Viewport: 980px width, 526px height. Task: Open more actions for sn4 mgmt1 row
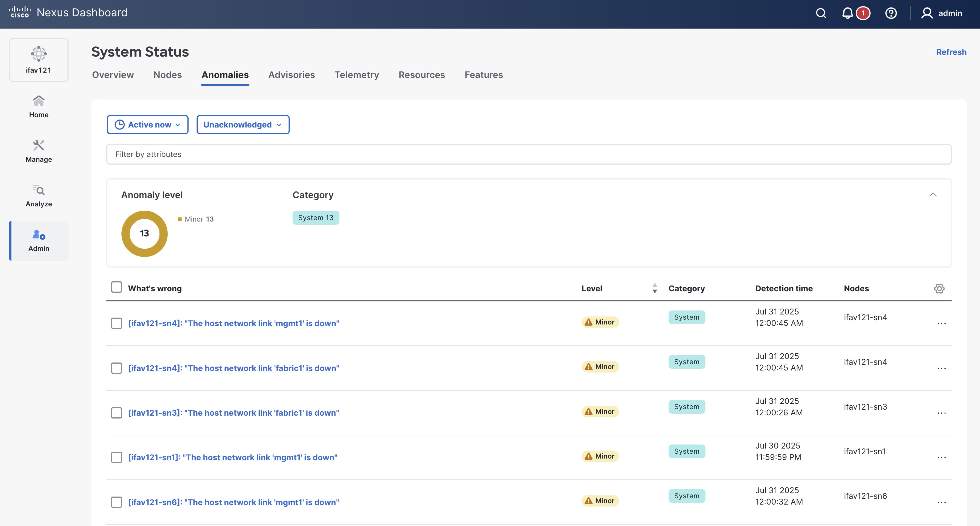click(x=942, y=324)
